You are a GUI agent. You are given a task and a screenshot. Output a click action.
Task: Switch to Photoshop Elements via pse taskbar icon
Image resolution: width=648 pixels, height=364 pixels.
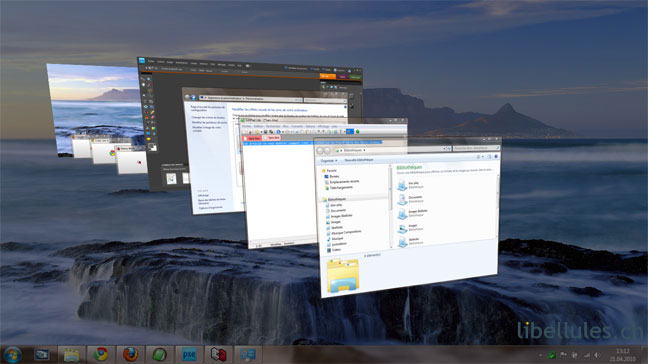tap(189, 354)
